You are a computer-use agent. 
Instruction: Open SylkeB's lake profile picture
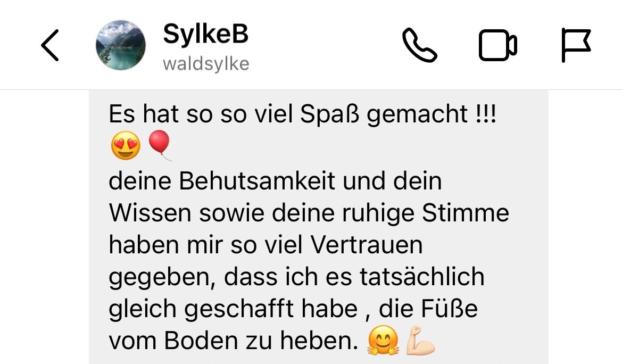[121, 45]
